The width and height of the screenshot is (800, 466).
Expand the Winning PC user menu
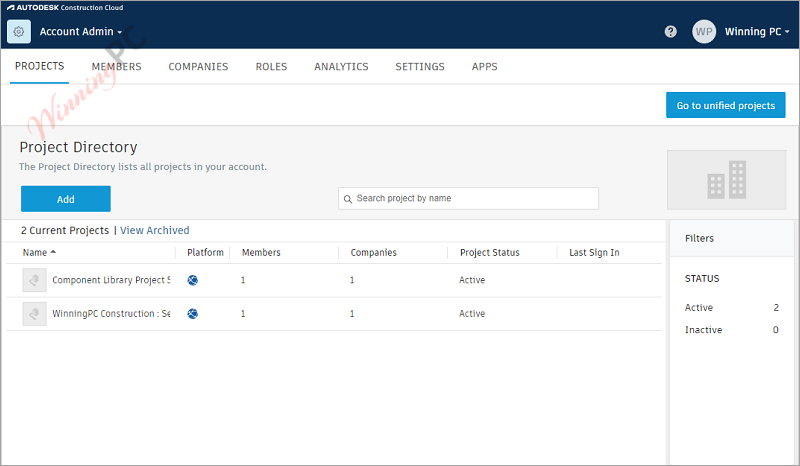click(757, 32)
